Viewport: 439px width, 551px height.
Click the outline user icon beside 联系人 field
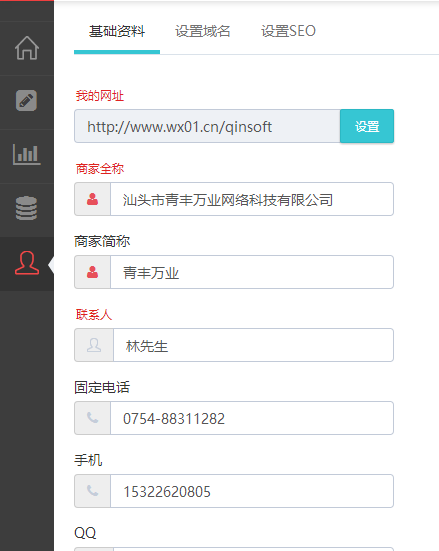(94, 345)
